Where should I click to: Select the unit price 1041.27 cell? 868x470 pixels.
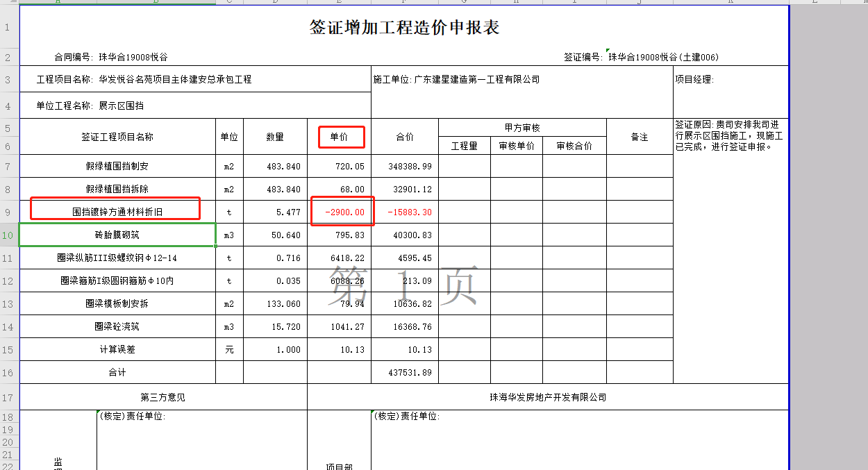[x=339, y=326]
